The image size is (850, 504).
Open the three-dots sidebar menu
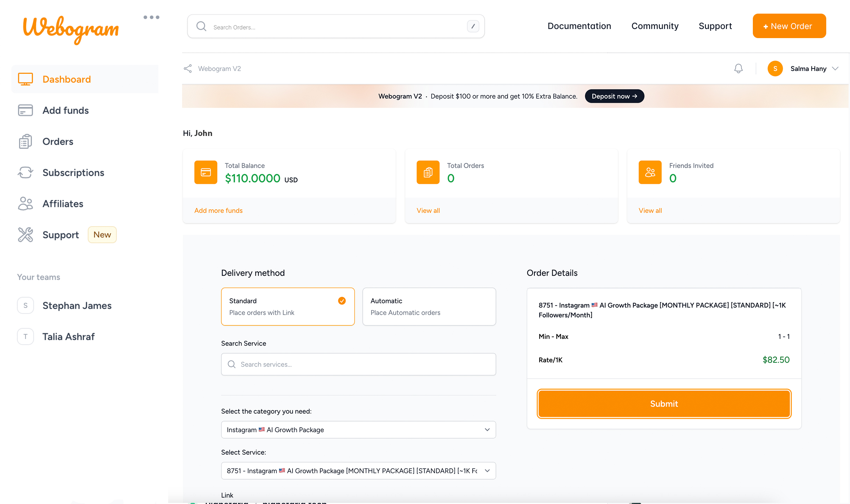click(x=151, y=17)
